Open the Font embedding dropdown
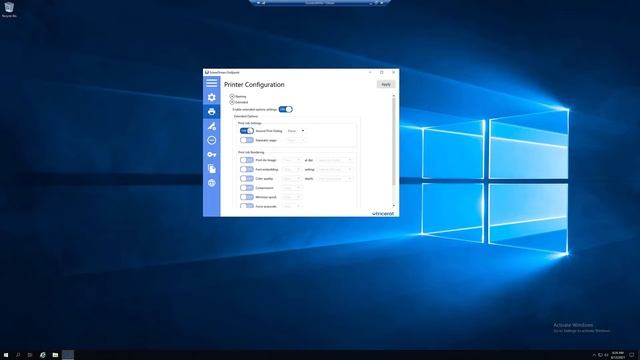Viewport: 640px width, 360px height. (x=291, y=169)
